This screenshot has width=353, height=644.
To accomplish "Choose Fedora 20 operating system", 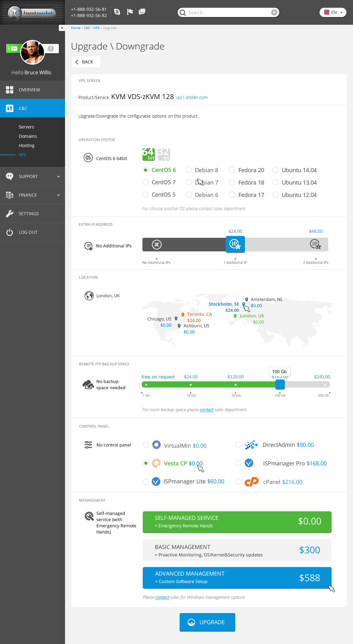I will [232, 170].
